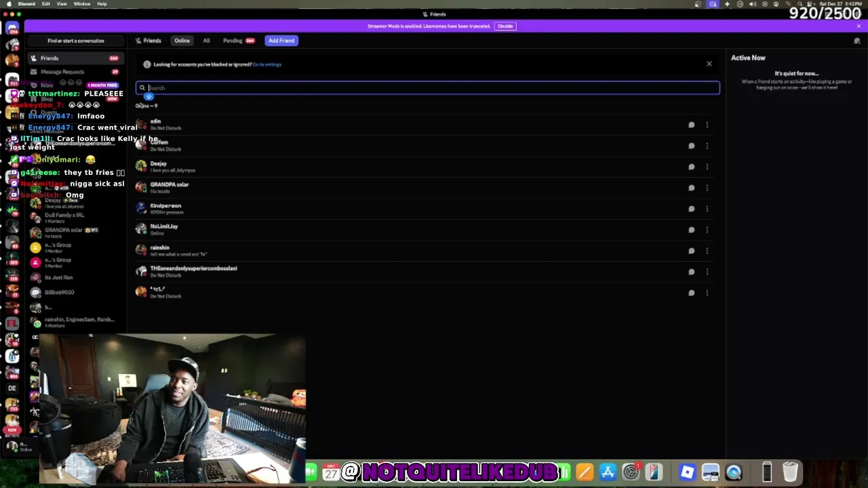Open GRANDPA solar direct message in sidebar
This screenshot has width=868, height=488.
75,232
